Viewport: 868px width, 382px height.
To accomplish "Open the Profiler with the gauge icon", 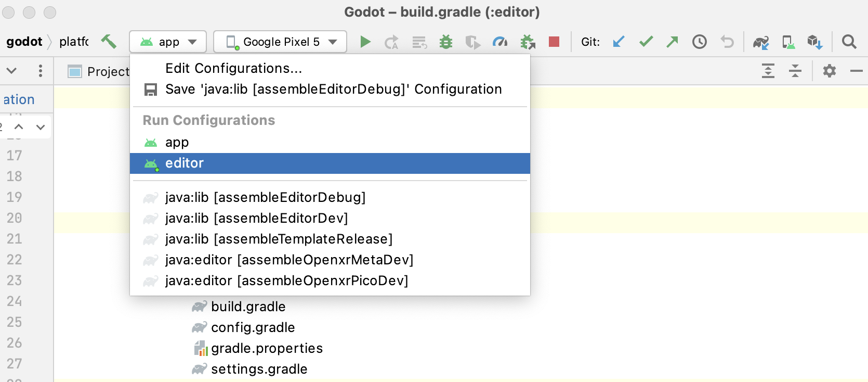I will [x=500, y=42].
